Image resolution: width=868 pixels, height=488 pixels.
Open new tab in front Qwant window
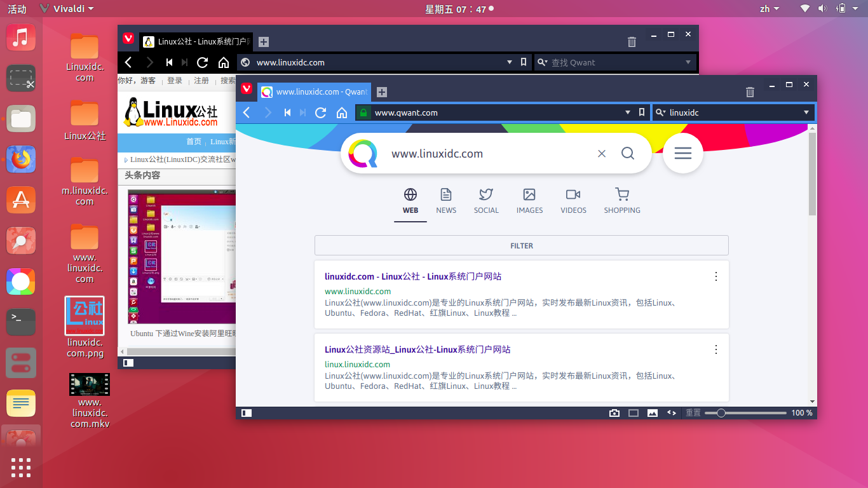pyautogui.click(x=382, y=92)
